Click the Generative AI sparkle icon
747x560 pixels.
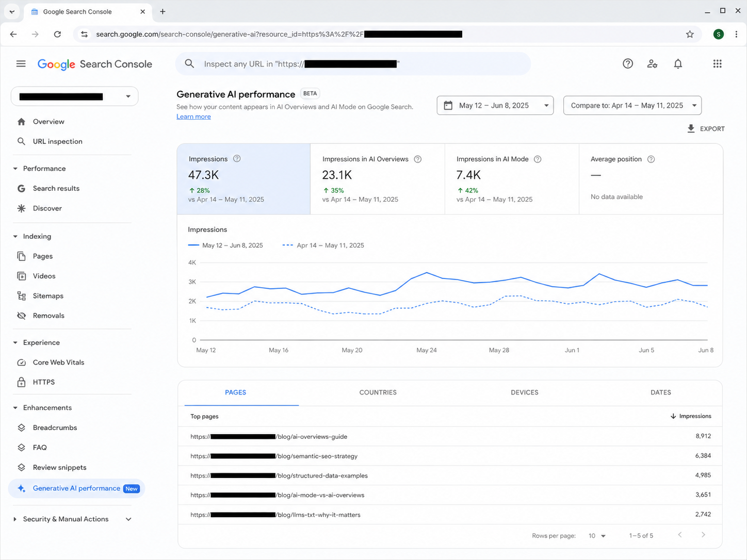pyautogui.click(x=21, y=488)
